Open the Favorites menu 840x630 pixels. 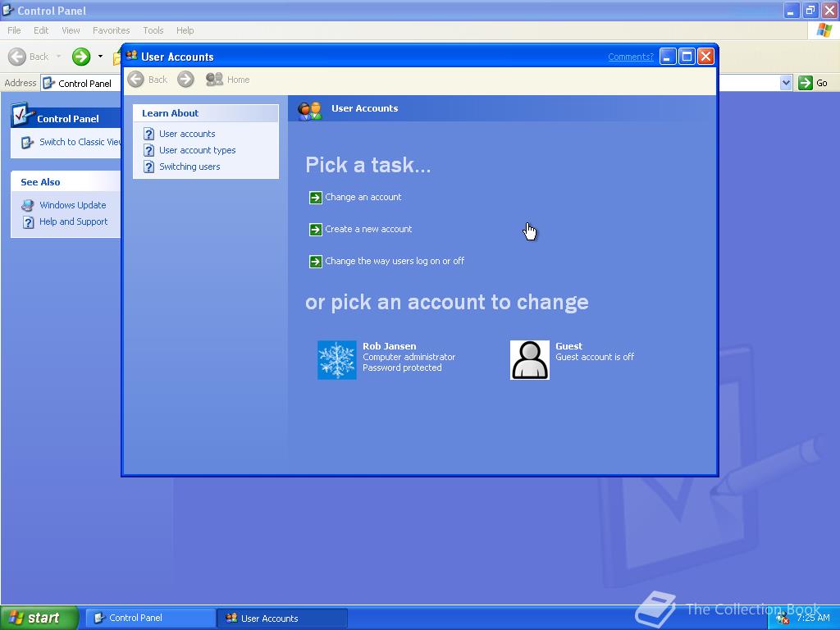tap(111, 30)
